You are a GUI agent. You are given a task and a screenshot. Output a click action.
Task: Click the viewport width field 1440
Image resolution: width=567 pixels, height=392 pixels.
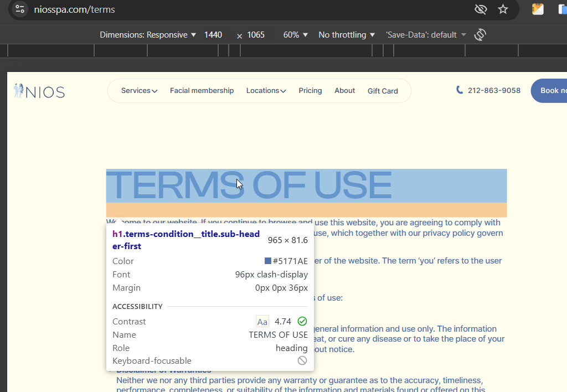click(x=213, y=35)
